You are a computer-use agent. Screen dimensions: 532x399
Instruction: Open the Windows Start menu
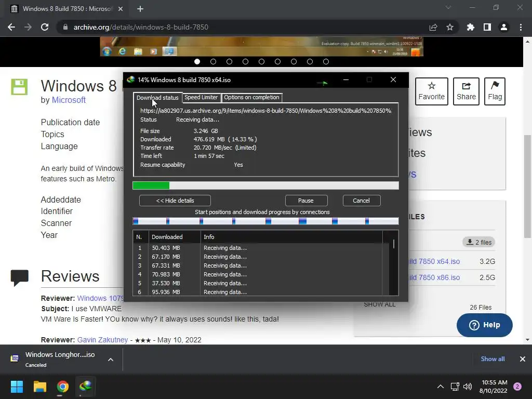point(17,387)
